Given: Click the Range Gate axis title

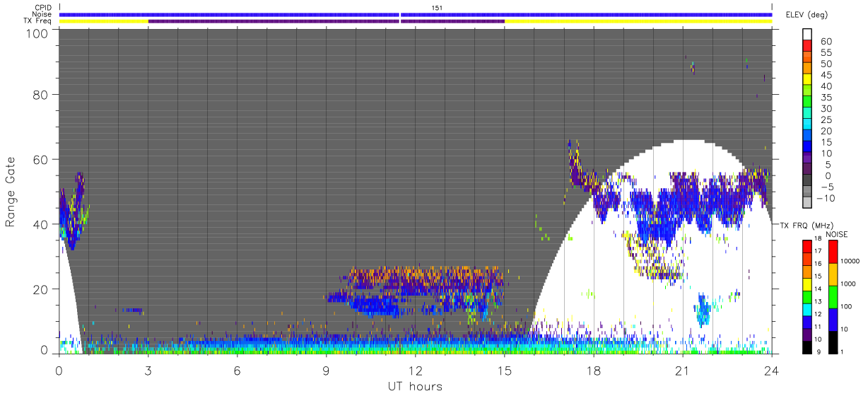Looking at the screenshot, I should click(11, 192).
